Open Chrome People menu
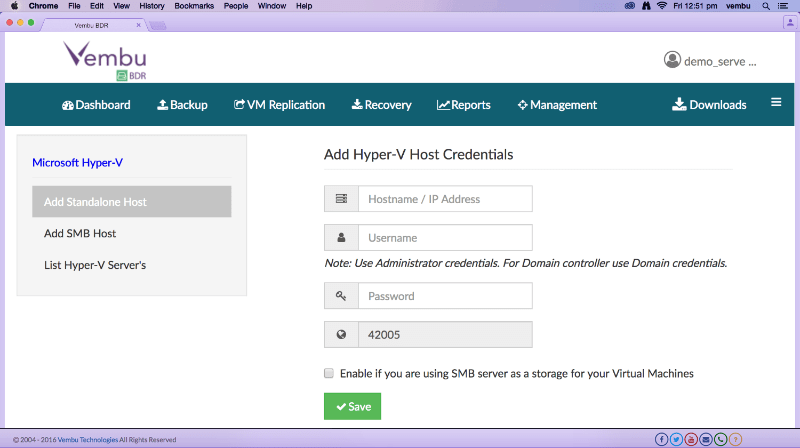The image size is (800, 448). 236,6
